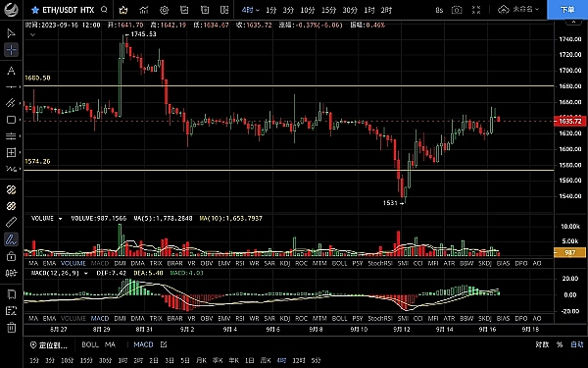The height and width of the screenshot is (368, 588).
Task: Switch to the 15分 timeframe tab
Action: click(328, 10)
